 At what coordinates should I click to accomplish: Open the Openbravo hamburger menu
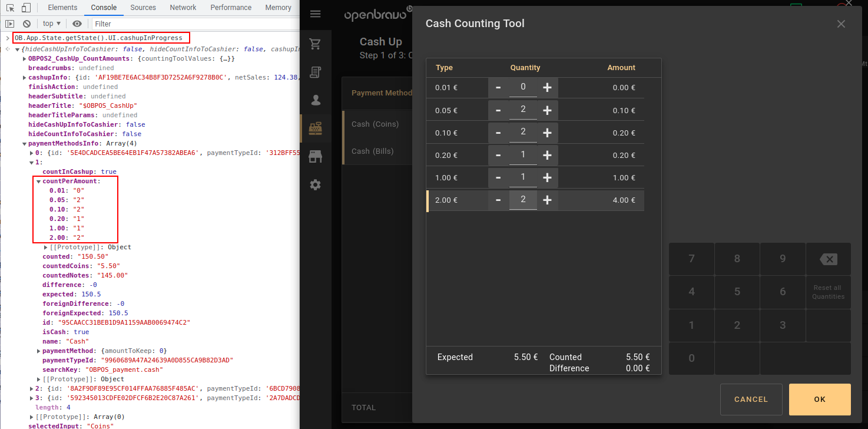pos(315,14)
